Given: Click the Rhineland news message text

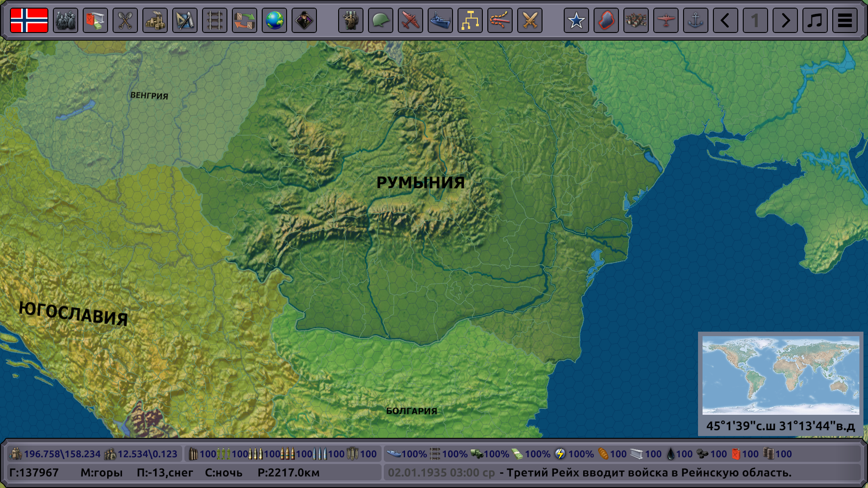Looking at the screenshot, I should (x=649, y=473).
